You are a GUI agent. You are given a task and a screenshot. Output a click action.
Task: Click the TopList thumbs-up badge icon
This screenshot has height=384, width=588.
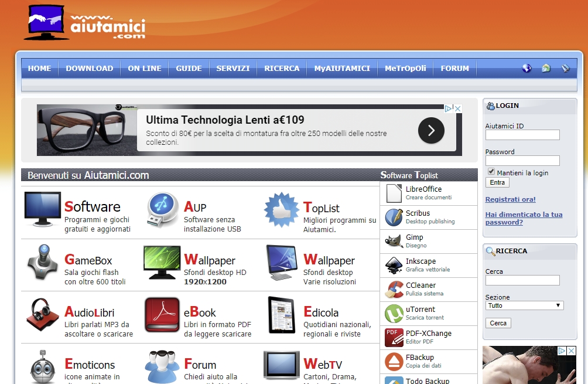click(281, 210)
